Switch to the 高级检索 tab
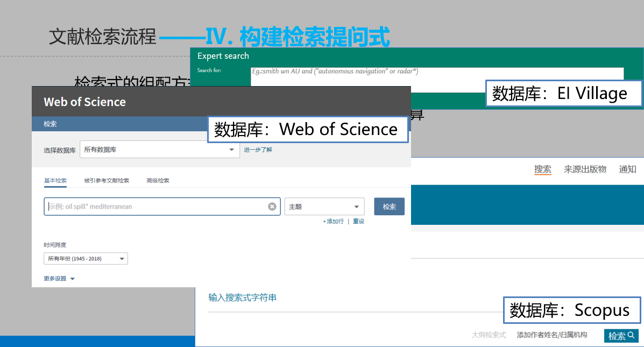Image resolution: width=644 pixels, height=347 pixels. tap(158, 181)
